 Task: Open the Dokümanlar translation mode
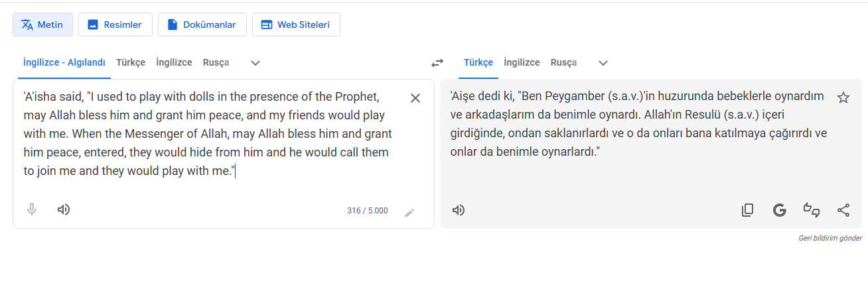pos(202,25)
